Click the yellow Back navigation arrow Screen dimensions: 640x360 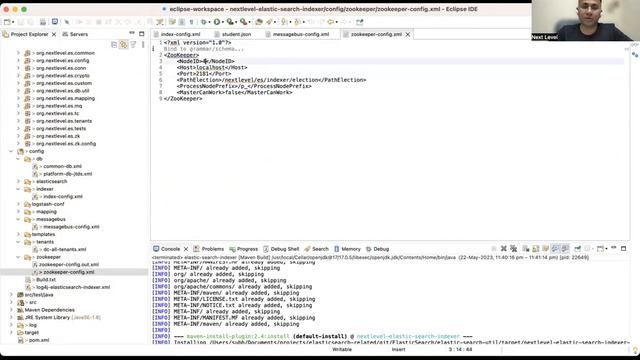(330, 22)
